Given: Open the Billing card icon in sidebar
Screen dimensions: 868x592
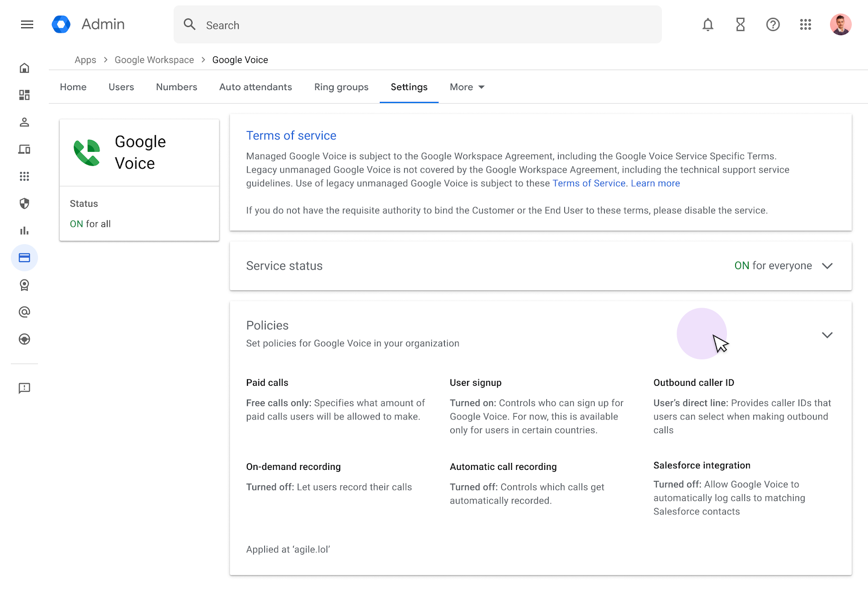Looking at the screenshot, I should click(x=24, y=258).
